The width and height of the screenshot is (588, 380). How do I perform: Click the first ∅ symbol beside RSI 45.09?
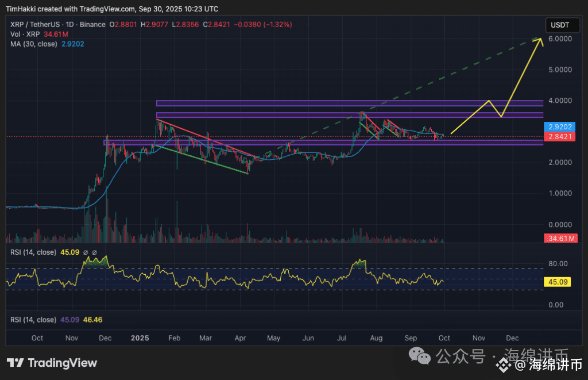click(x=86, y=252)
